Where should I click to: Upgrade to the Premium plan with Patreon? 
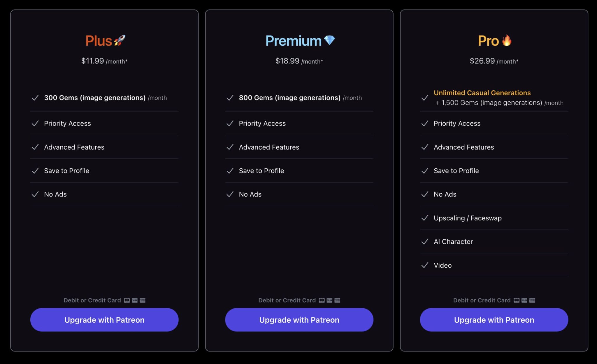299,320
